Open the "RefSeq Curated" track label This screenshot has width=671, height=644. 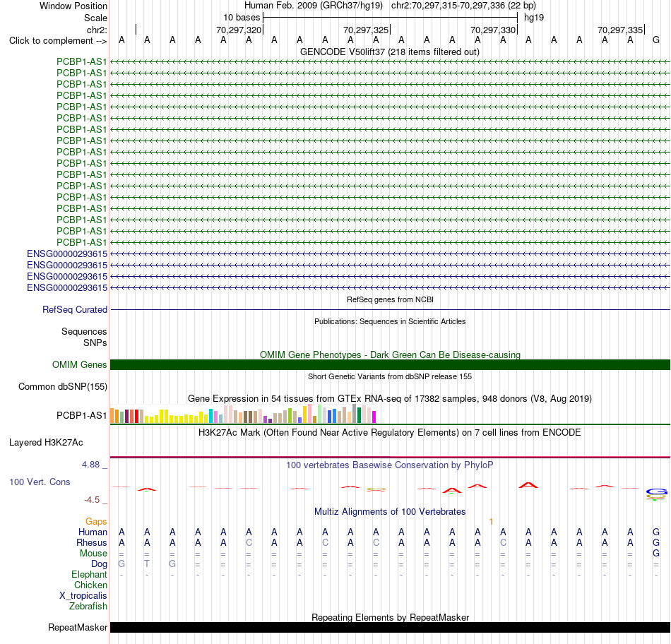coord(75,309)
